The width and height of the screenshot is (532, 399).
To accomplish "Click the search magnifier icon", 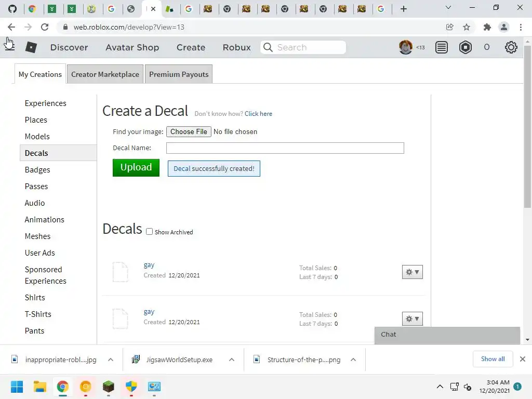I will 268,47.
